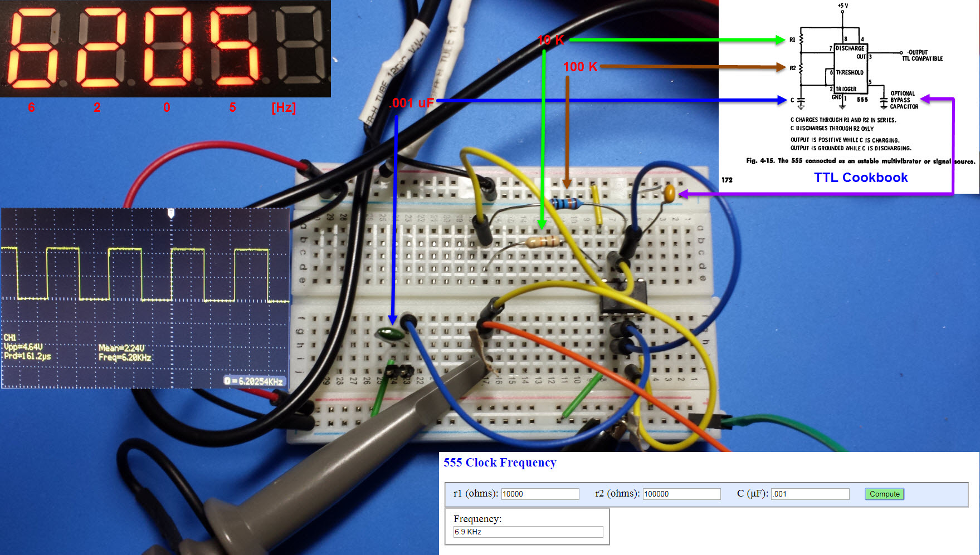Select the r2 (ohms) input field

coord(681,494)
